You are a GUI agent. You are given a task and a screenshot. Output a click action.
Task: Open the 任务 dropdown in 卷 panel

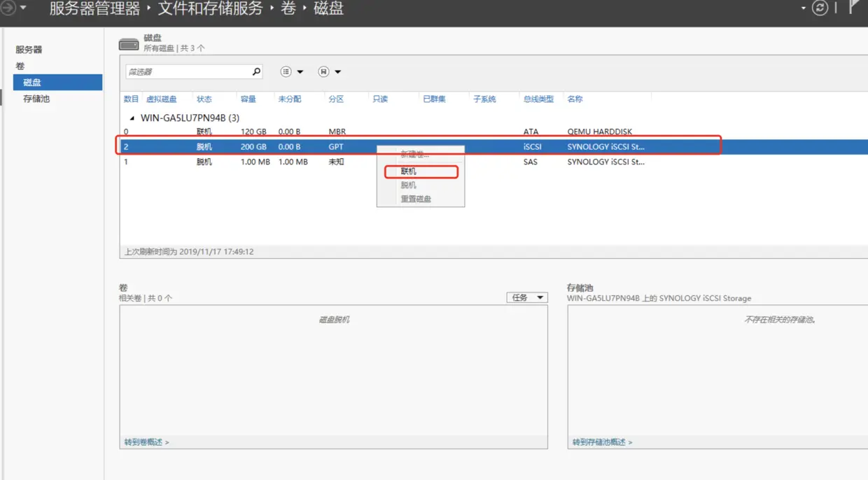click(526, 297)
